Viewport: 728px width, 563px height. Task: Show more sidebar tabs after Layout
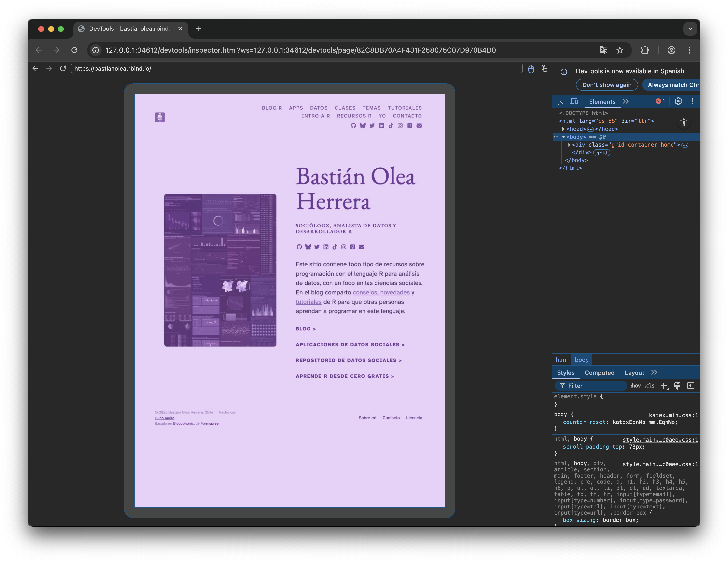pyautogui.click(x=654, y=372)
